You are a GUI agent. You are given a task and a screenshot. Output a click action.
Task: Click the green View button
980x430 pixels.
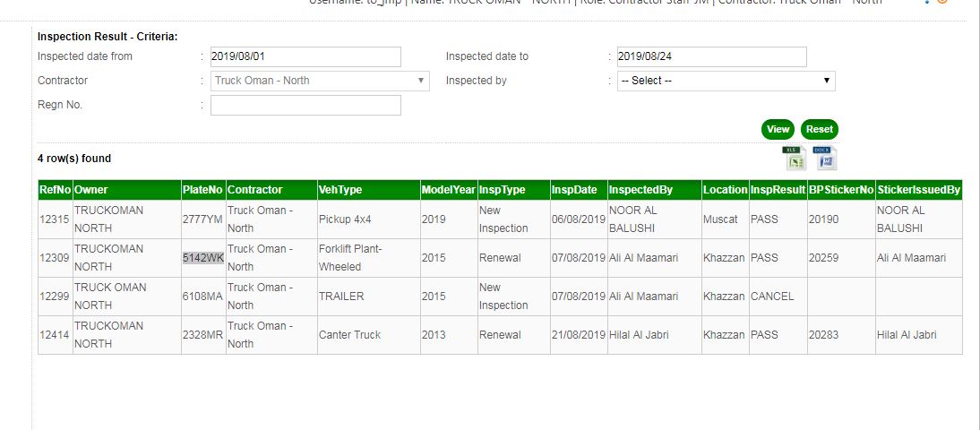778,129
